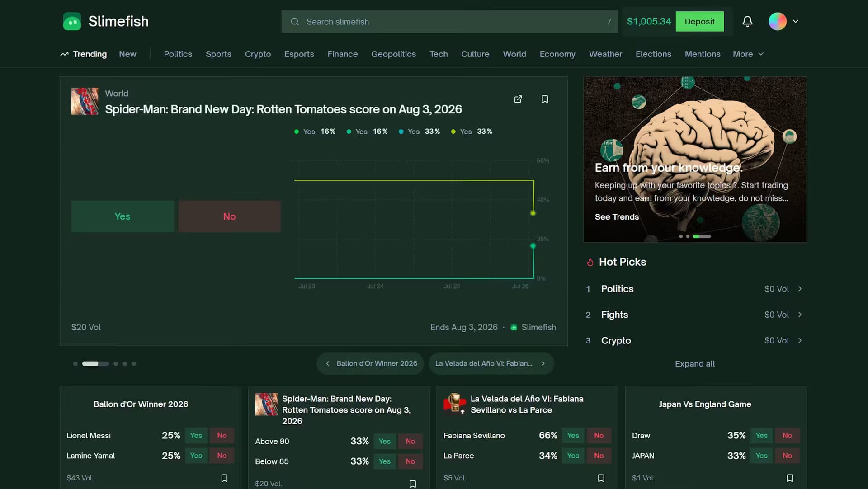
Task: Open the featured market in new window
Action: tap(518, 99)
